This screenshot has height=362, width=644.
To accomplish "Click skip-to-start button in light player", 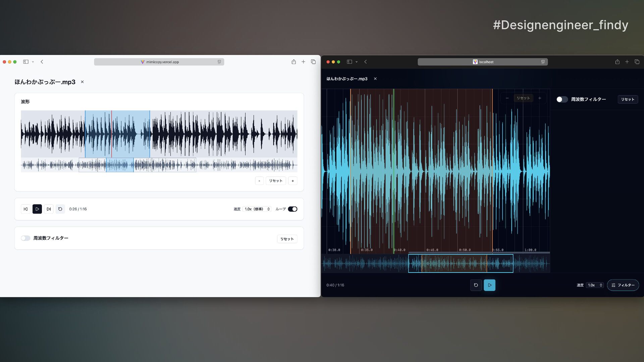I will tap(25, 209).
